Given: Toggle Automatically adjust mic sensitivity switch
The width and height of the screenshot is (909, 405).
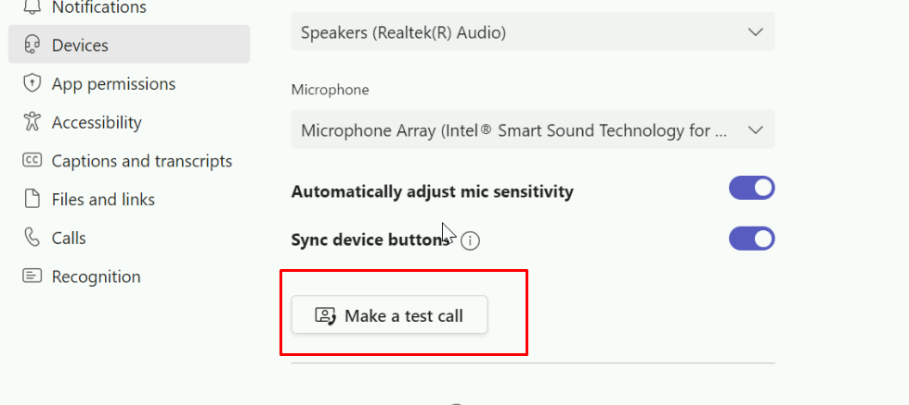Looking at the screenshot, I should [x=752, y=189].
